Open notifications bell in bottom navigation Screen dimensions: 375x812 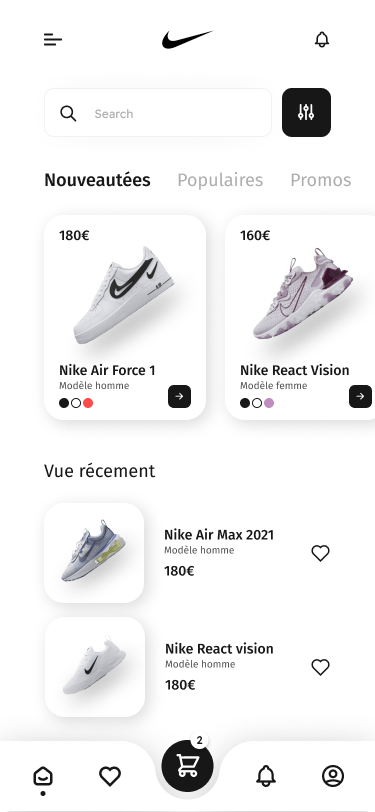266,776
